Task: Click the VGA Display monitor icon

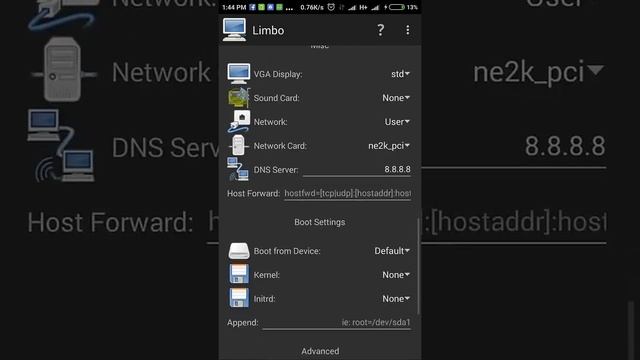Action: tap(238, 74)
